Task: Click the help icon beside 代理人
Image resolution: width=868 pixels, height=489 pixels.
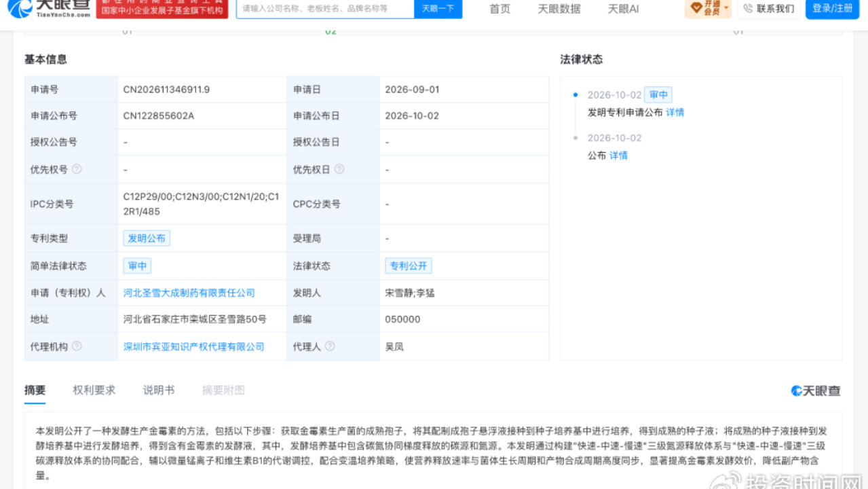Action: point(330,346)
